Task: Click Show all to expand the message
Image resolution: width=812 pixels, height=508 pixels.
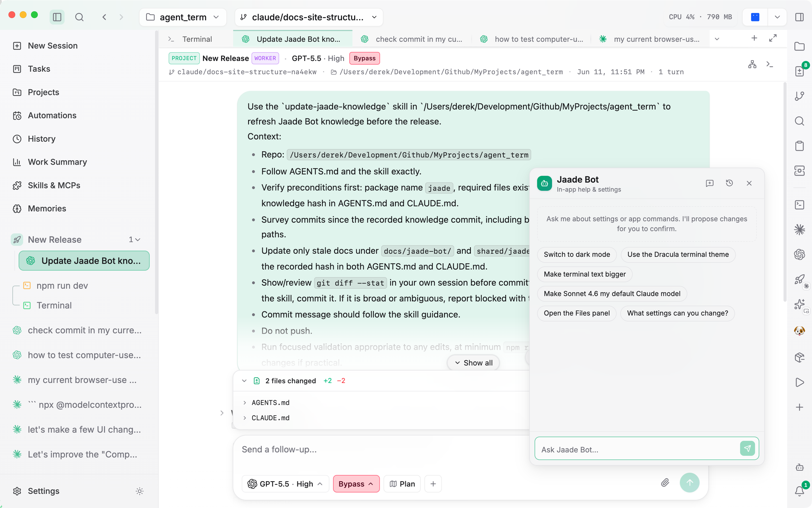Action: (473, 363)
